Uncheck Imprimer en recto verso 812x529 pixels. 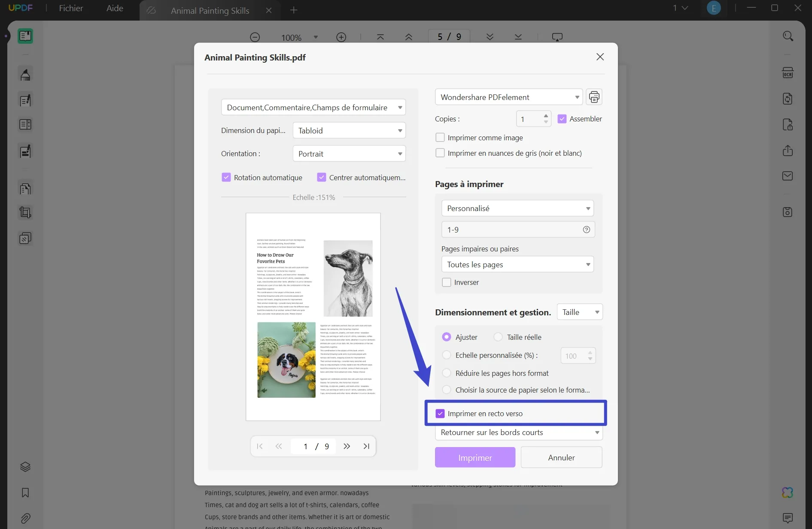coord(440,413)
